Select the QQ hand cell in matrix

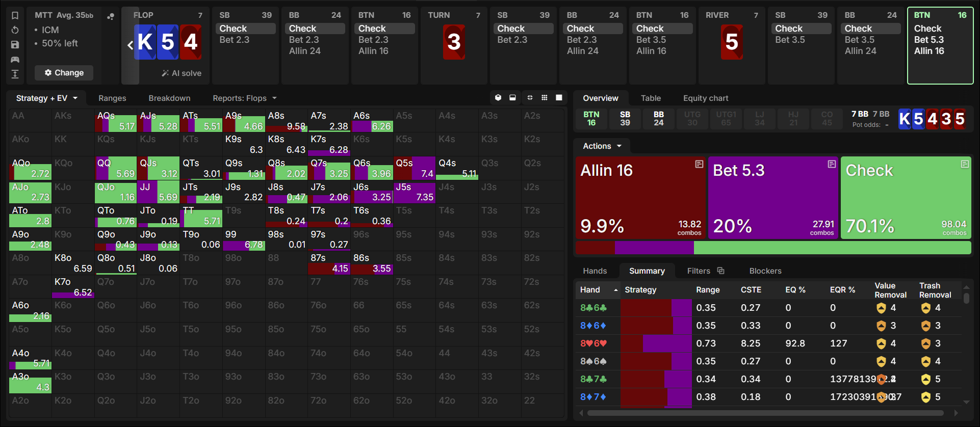click(116, 168)
